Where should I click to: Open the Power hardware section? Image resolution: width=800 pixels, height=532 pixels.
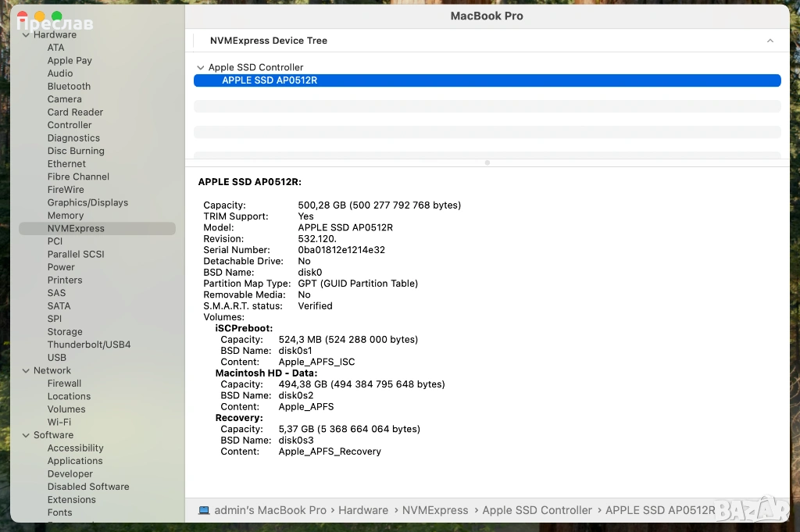click(61, 267)
